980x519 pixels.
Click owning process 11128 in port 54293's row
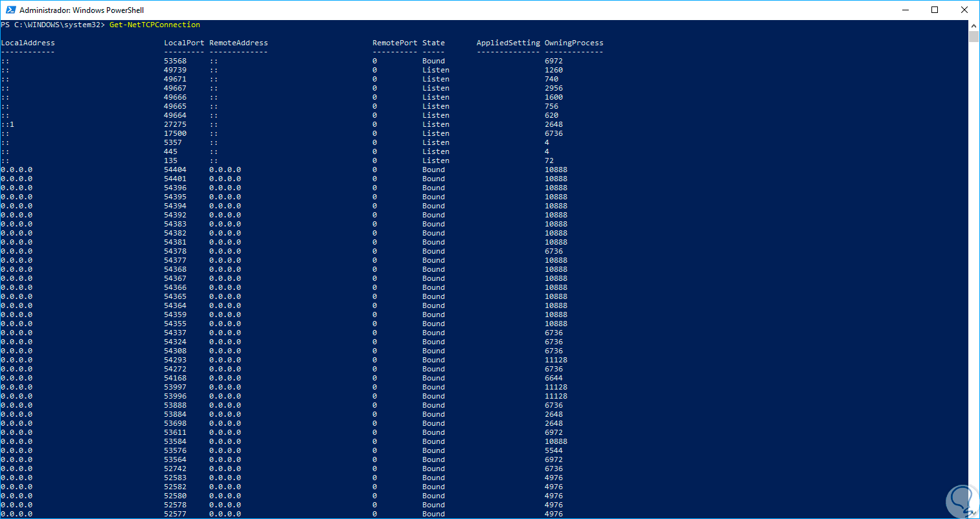coord(556,360)
